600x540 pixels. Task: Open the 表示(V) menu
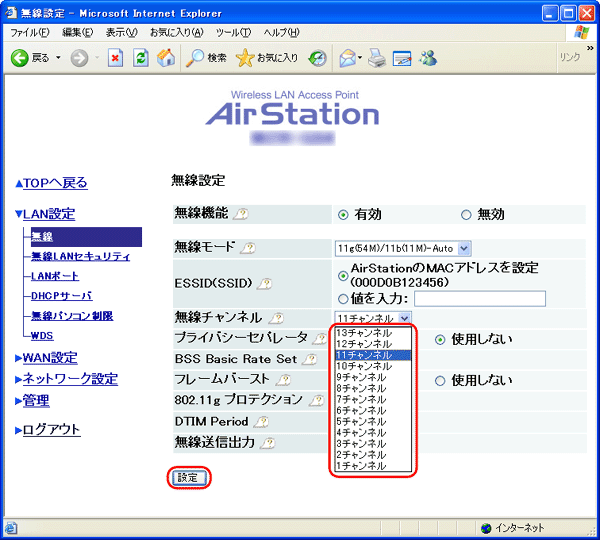[x=122, y=33]
